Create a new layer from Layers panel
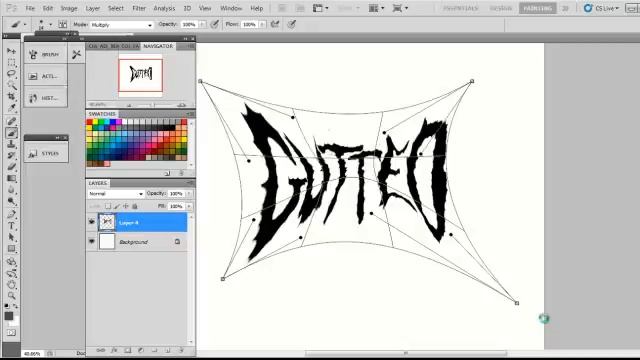Image resolution: width=640 pixels, height=360 pixels. pyautogui.click(x=168, y=350)
